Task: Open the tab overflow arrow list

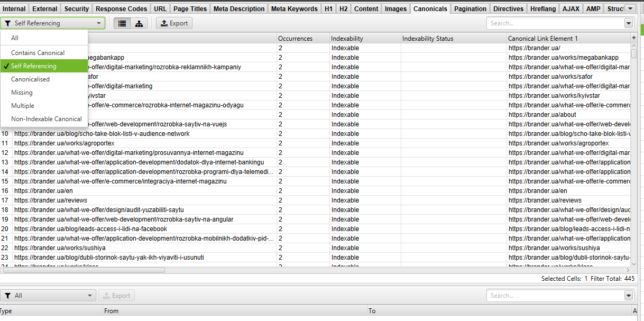Action: 630,8
